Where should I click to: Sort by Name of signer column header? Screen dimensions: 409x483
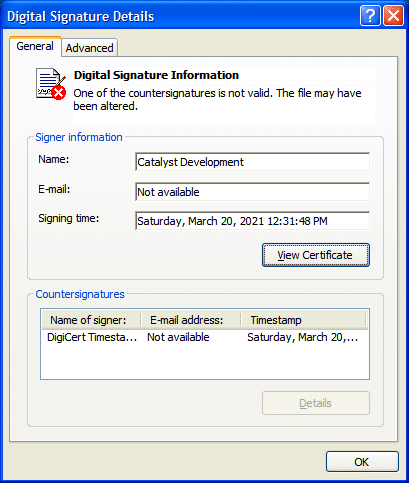click(91, 320)
